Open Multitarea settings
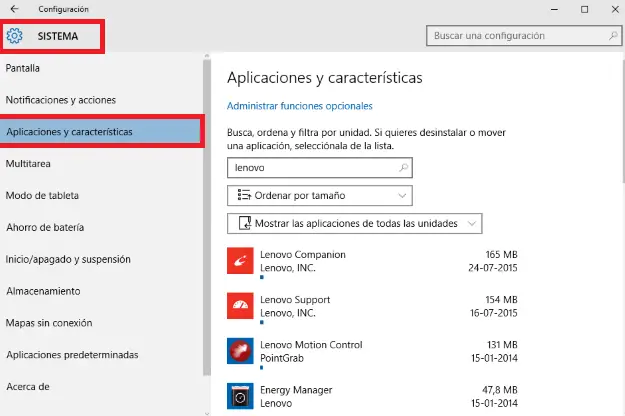Viewport: 625px width, 416px height. 28,164
